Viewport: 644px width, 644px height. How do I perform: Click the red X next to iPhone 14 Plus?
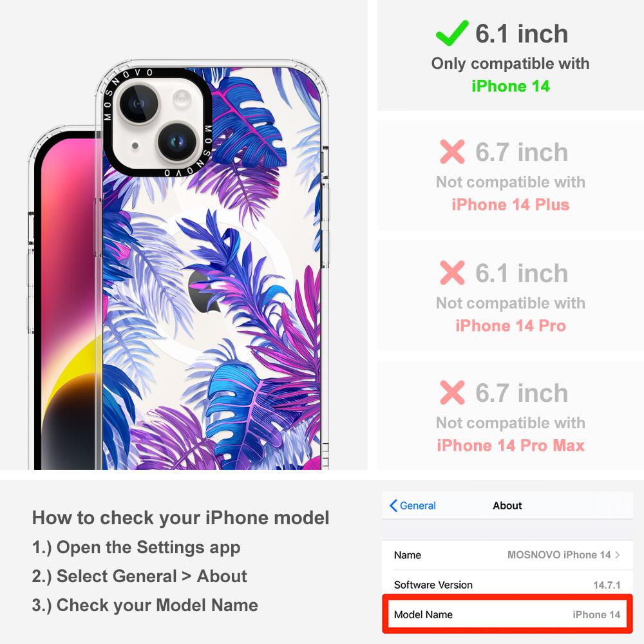pos(452,151)
